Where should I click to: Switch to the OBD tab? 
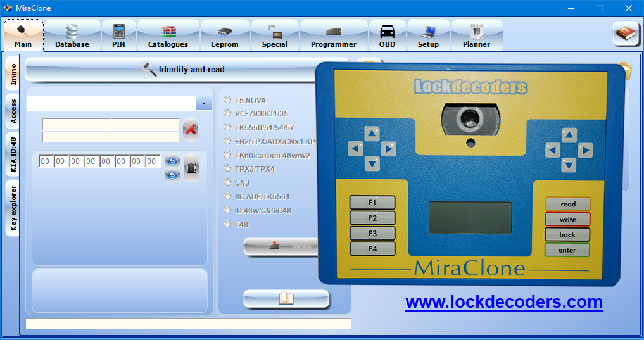[387, 35]
